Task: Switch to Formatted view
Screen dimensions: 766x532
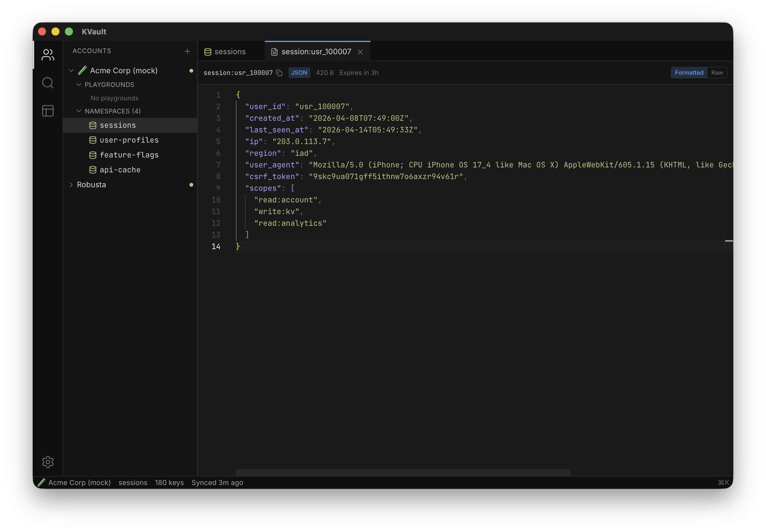Action: [689, 73]
